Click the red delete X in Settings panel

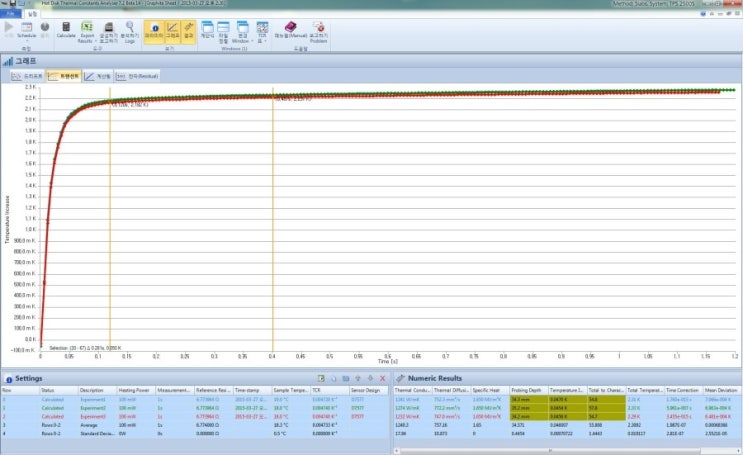[x=383, y=378]
